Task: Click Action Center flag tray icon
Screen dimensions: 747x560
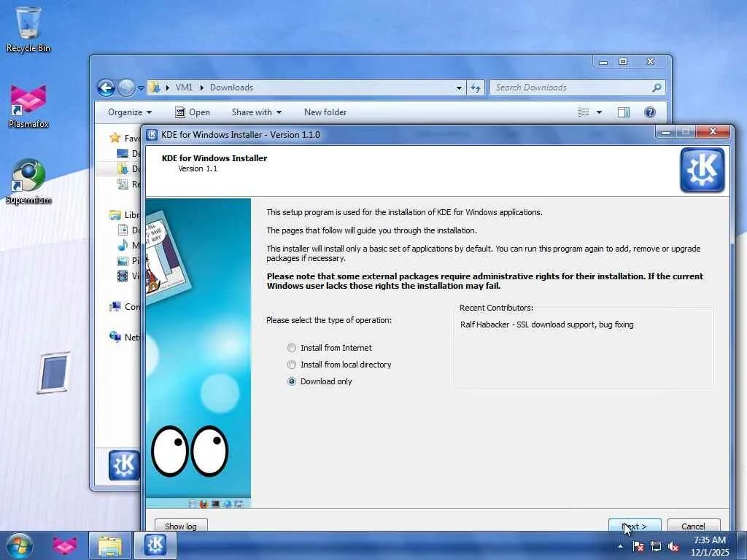Action: [638, 547]
